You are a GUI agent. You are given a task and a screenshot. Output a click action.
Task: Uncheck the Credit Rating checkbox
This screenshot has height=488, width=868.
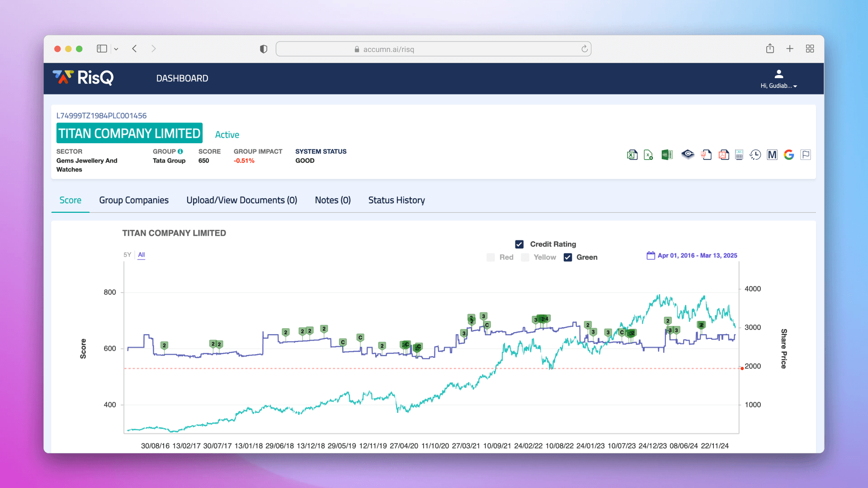pos(519,244)
